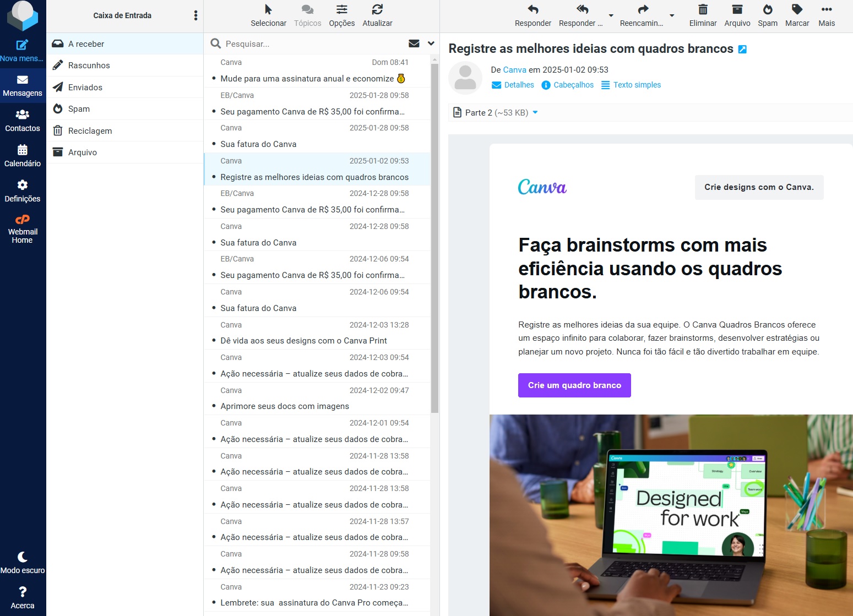Open 2024-12-01 'Ação necessária' email
The height and width of the screenshot is (616, 853).
317,431
